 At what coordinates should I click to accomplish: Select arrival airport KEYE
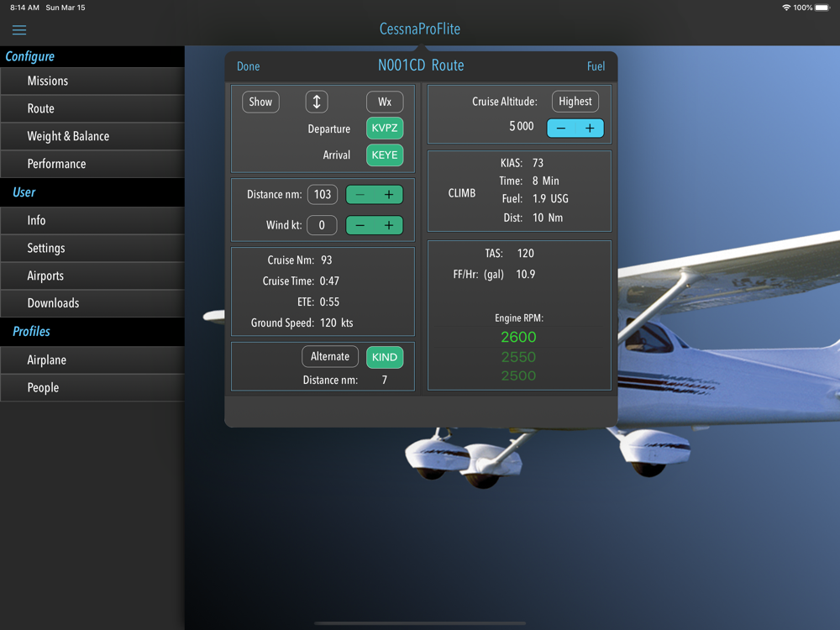(x=385, y=155)
